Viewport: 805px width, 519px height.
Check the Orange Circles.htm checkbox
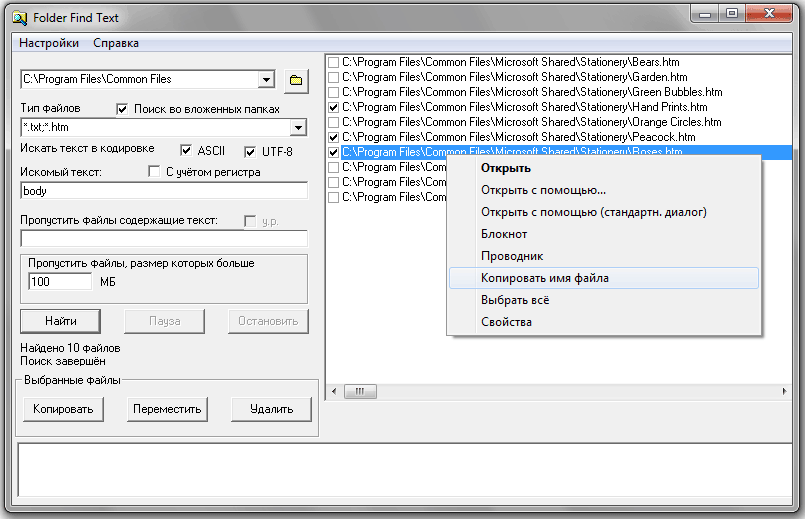click(x=333, y=122)
